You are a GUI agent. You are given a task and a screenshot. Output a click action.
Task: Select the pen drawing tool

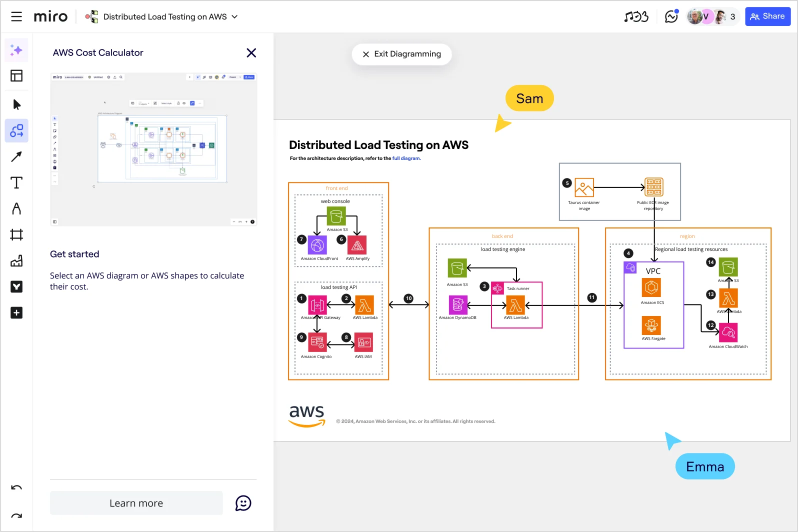click(16, 208)
